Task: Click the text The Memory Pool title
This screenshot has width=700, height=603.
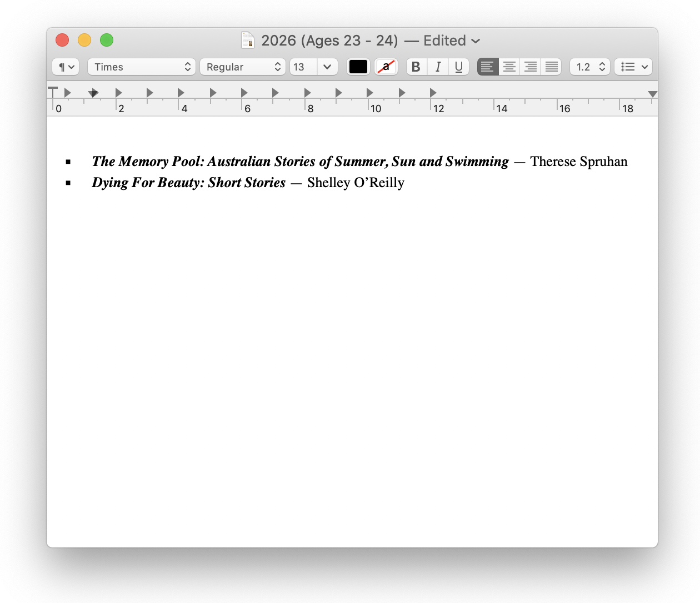Action: [x=300, y=162]
